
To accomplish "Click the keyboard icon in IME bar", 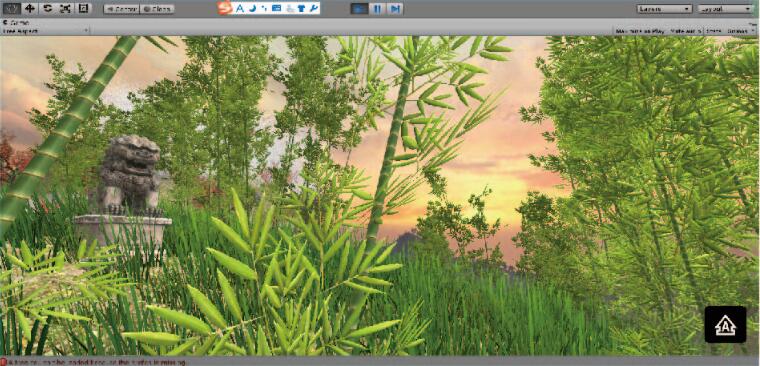I will point(276,8).
